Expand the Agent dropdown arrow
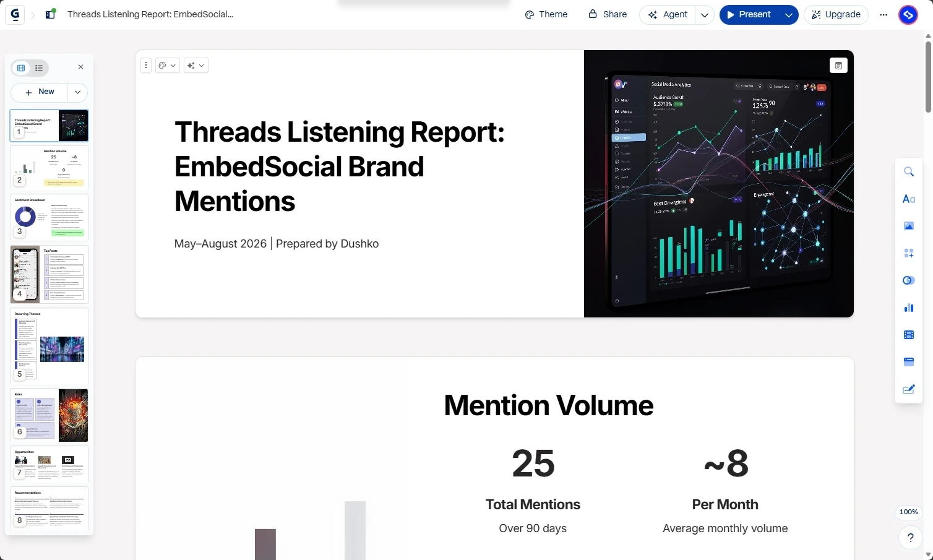Screen dimensions: 933x560 pos(704,14)
